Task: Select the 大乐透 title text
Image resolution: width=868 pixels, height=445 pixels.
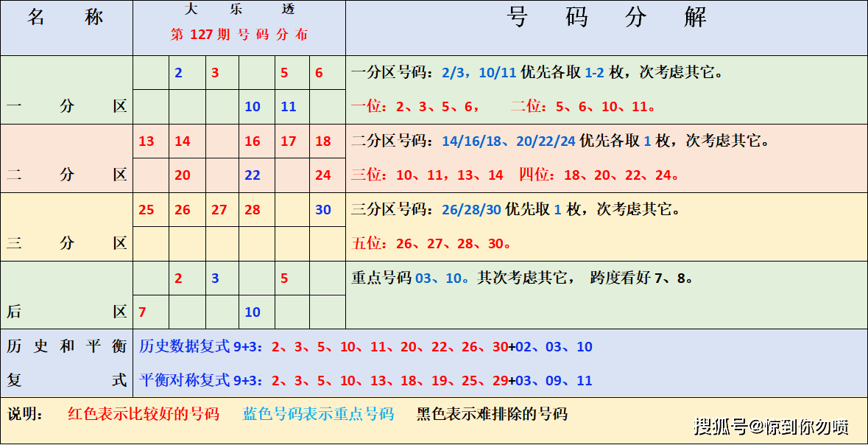Action: click(x=240, y=9)
